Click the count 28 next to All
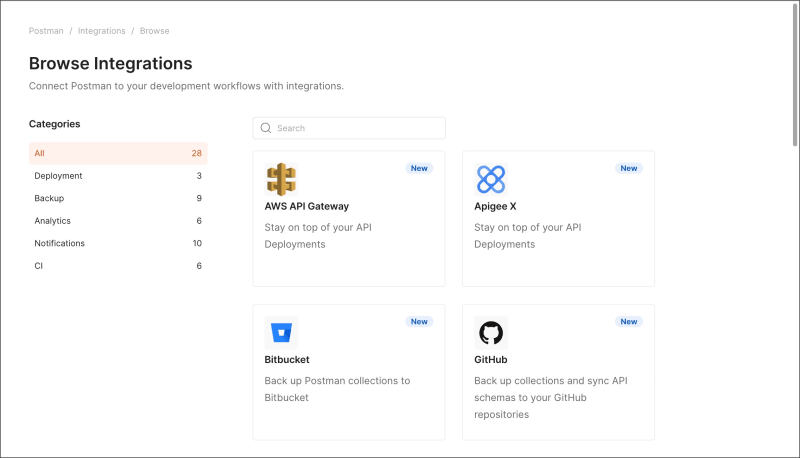The image size is (800, 458). tap(196, 154)
